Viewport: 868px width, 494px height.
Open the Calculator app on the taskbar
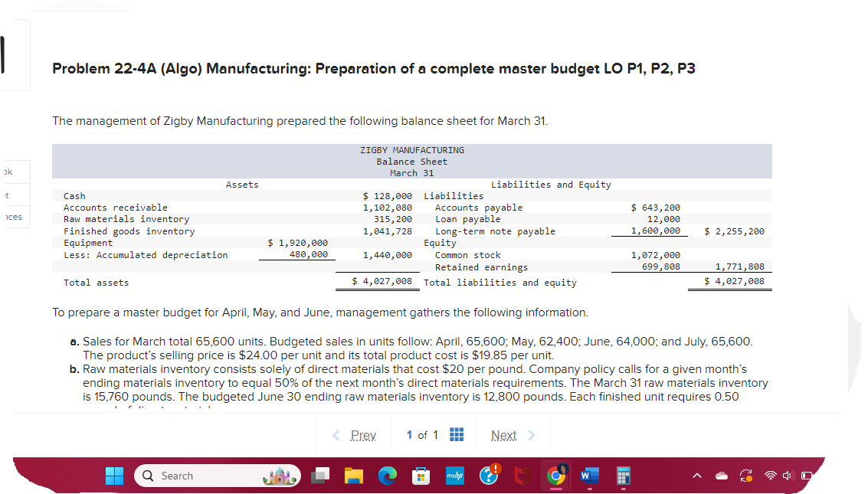[x=624, y=476]
